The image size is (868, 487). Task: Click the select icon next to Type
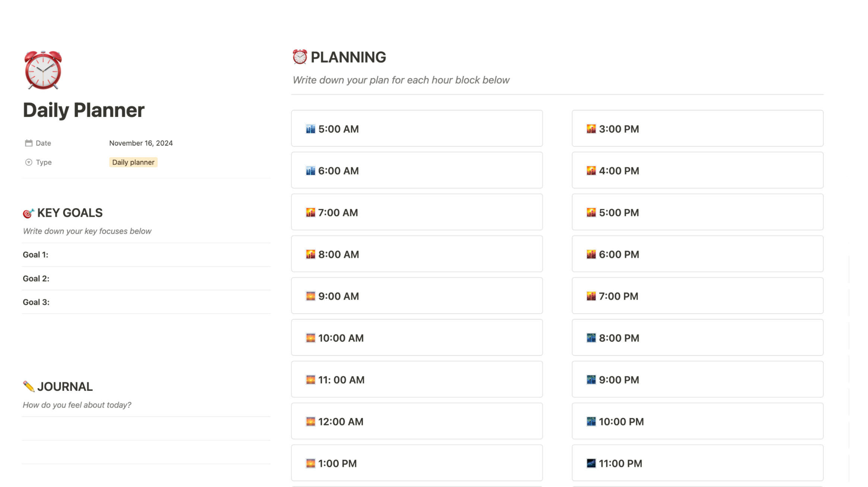coord(29,162)
